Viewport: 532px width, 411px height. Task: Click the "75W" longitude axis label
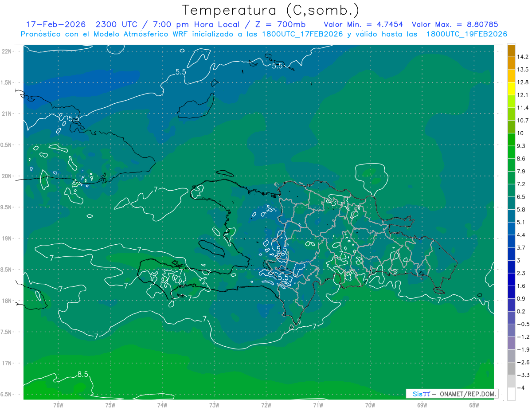110,405
